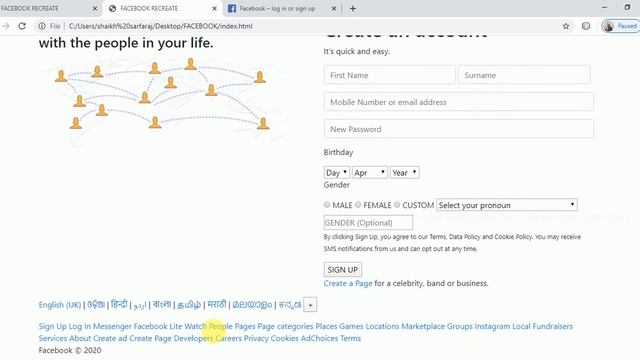The image size is (640, 360).
Task: Focus the Mobile Number or email field
Action: coord(458,102)
